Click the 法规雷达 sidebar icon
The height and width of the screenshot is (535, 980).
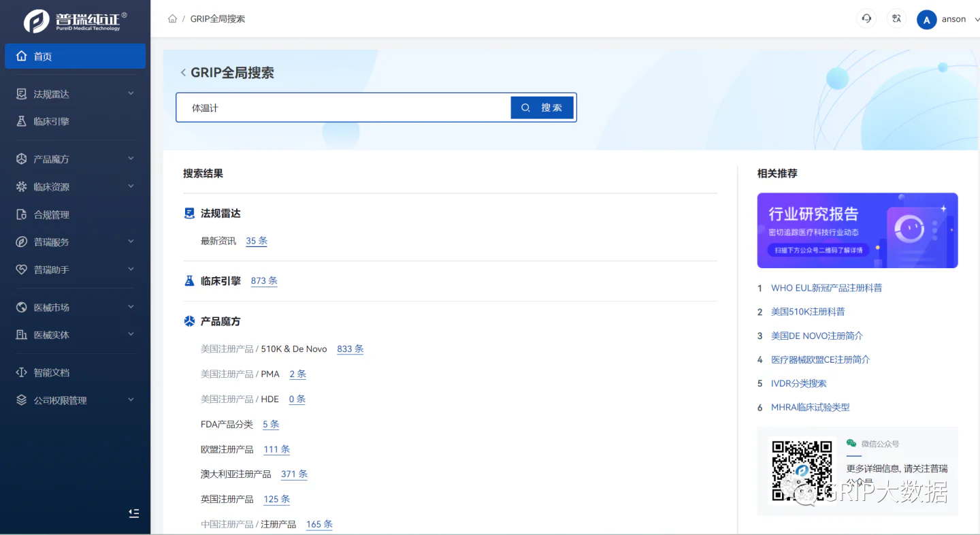(x=22, y=94)
